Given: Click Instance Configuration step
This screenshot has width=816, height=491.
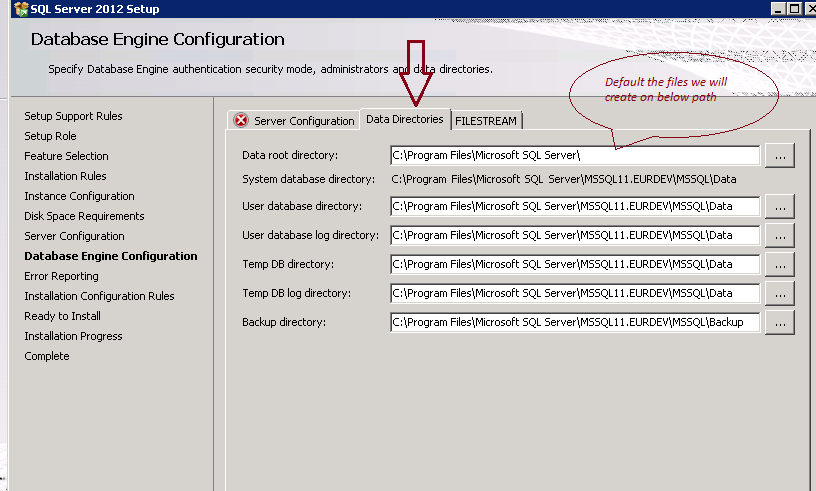Looking at the screenshot, I should [80, 196].
